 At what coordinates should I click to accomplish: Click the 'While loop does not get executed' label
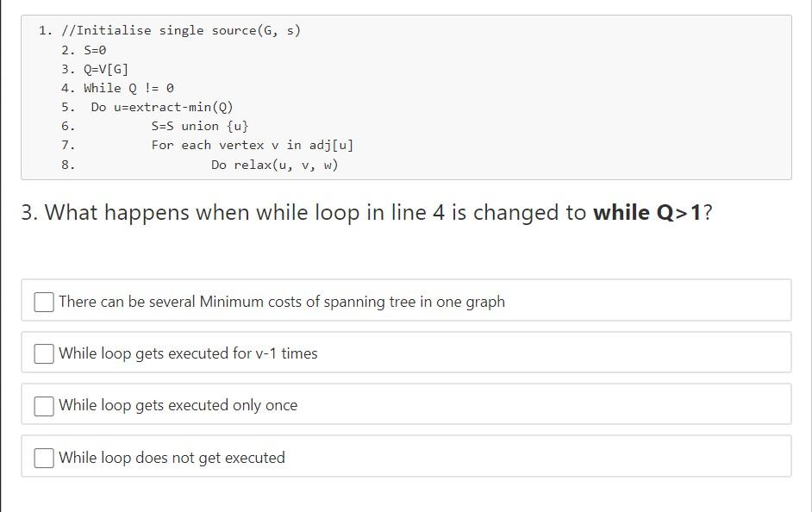(x=171, y=457)
